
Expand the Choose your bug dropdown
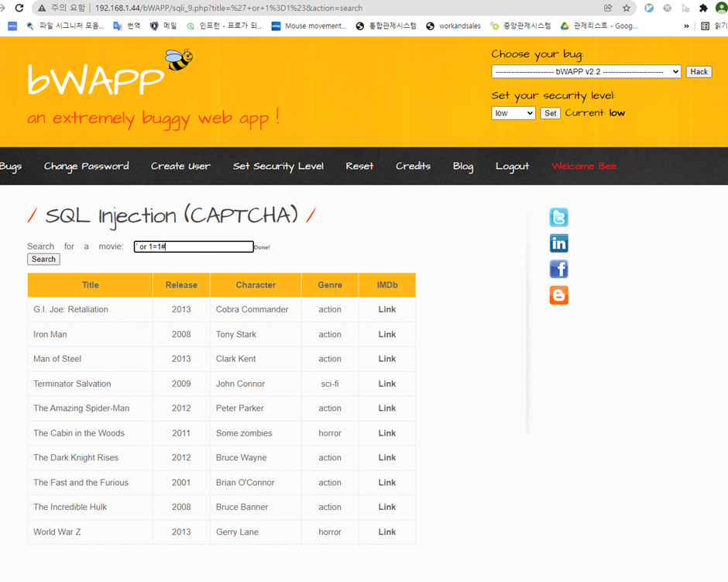click(x=586, y=71)
